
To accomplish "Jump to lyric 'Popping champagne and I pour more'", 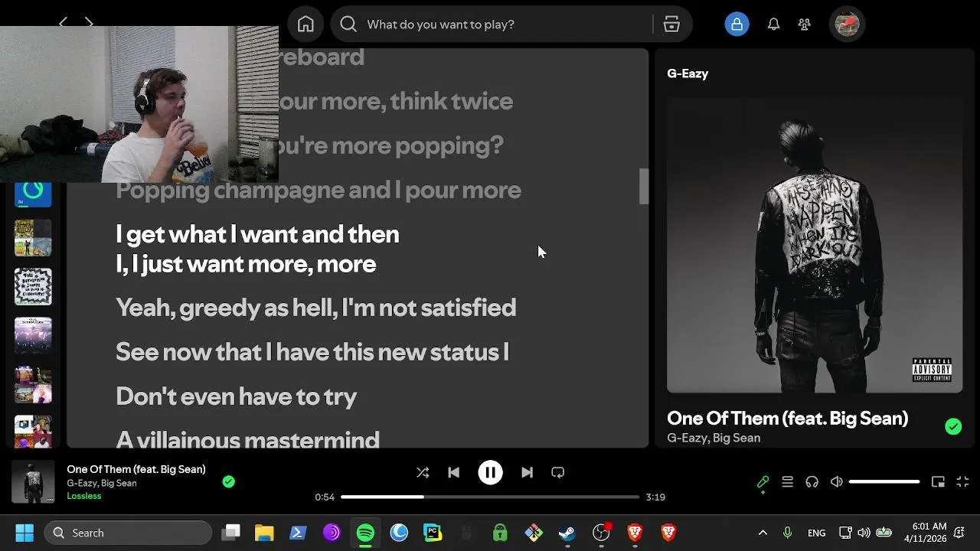I will pos(318,190).
